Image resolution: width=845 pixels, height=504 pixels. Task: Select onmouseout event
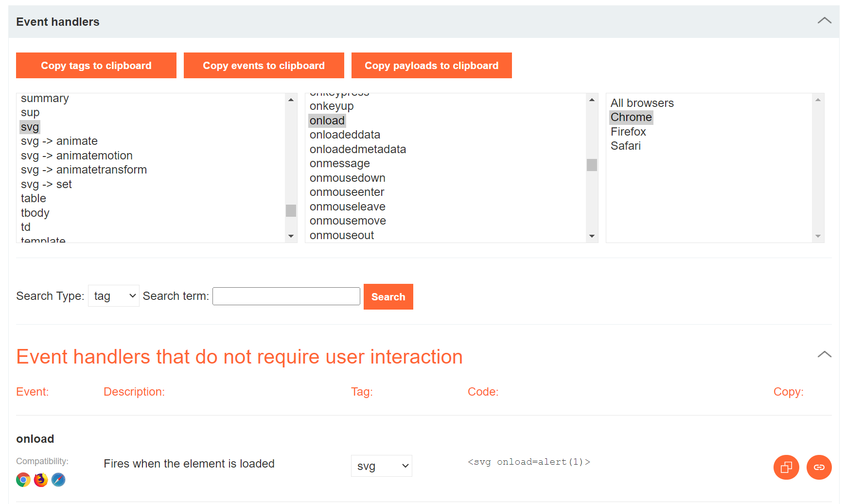coord(342,235)
